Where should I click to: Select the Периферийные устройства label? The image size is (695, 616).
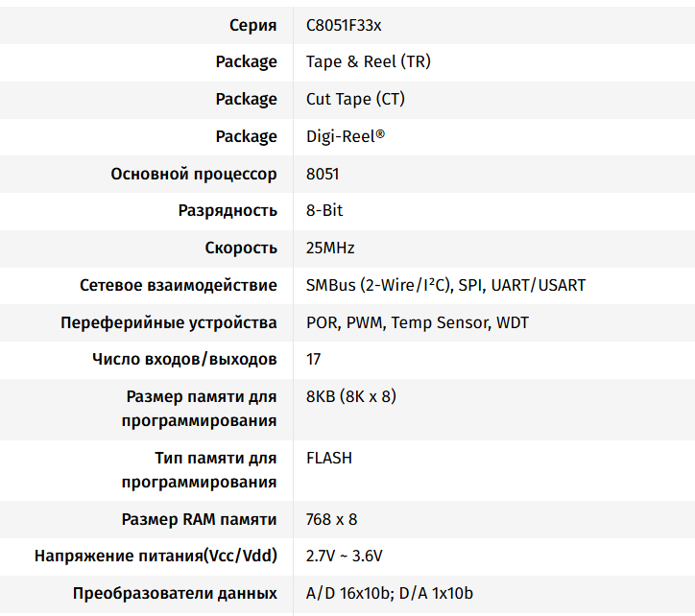coord(169,323)
